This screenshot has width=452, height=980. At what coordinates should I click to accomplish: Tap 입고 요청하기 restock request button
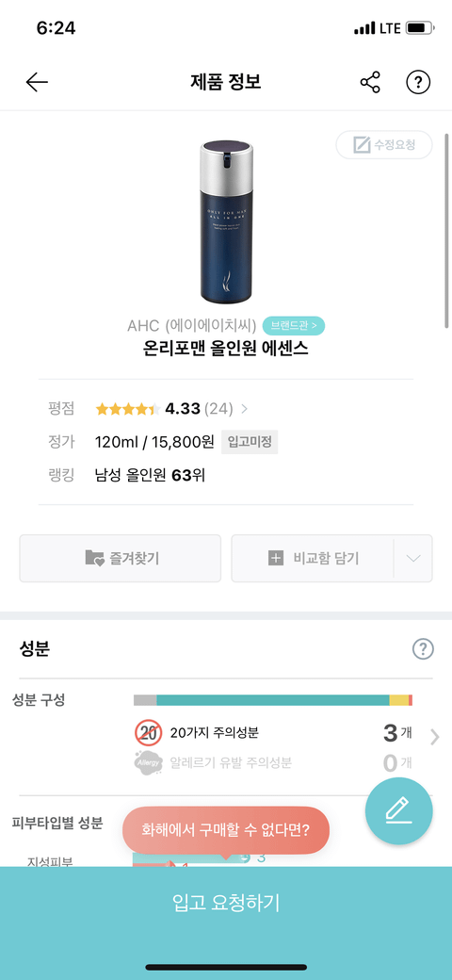(x=226, y=903)
